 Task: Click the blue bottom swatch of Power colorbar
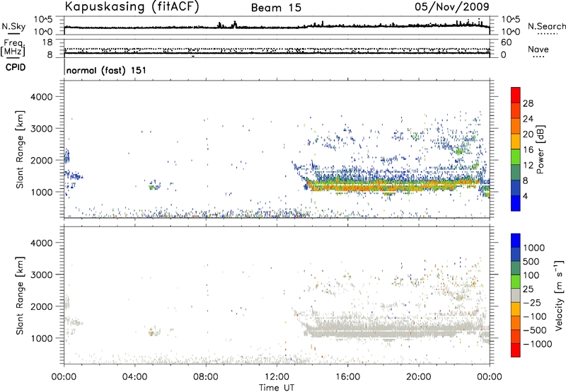pos(516,203)
